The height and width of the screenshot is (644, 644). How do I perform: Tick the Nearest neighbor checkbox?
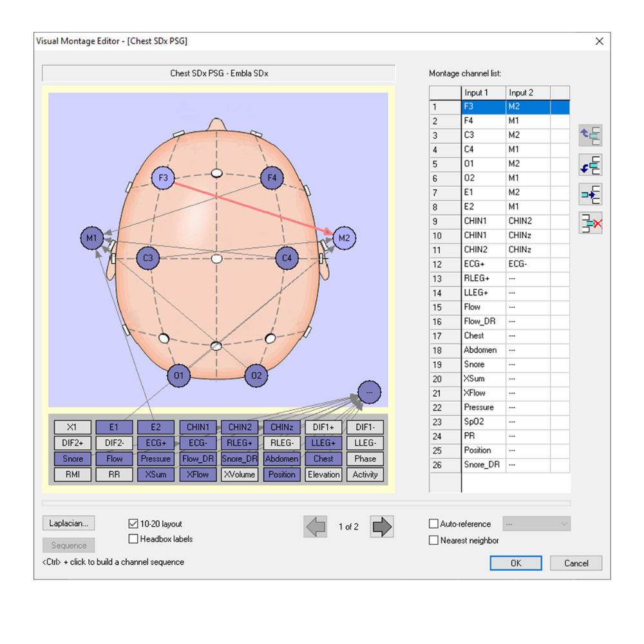click(433, 540)
